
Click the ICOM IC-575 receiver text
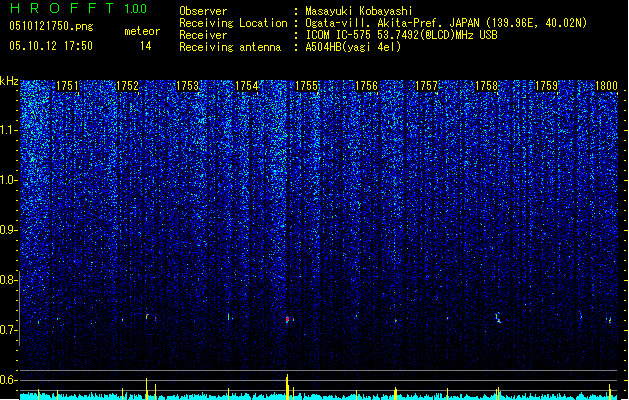tap(401, 35)
